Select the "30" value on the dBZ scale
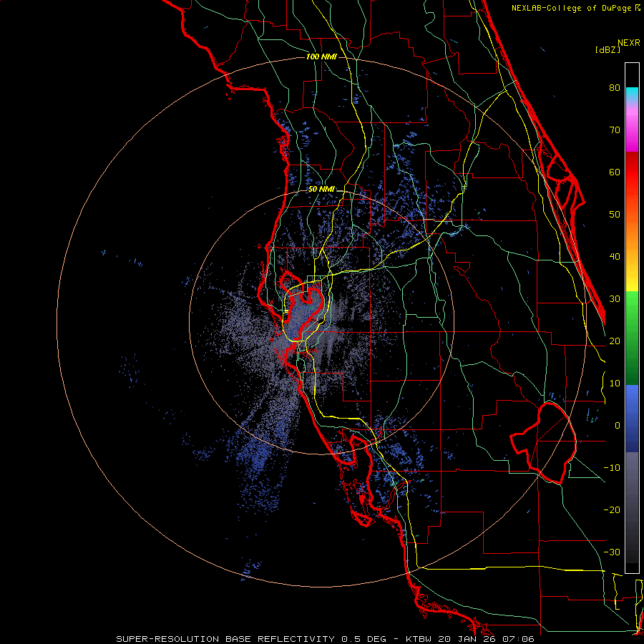Screen dimensions: 644x644 [x=615, y=298]
